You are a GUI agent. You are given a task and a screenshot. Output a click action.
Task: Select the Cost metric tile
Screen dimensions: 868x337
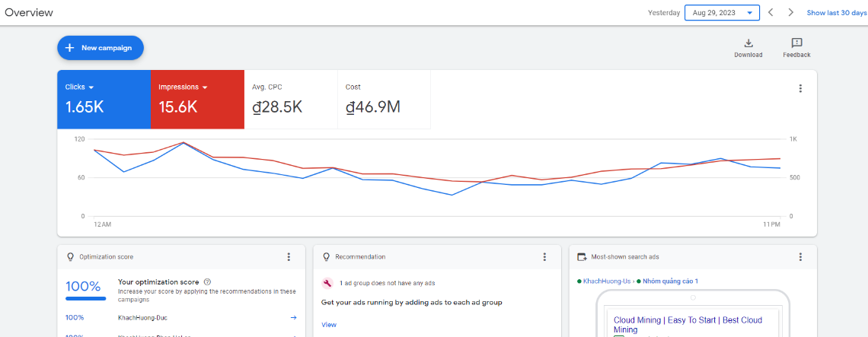pos(385,100)
